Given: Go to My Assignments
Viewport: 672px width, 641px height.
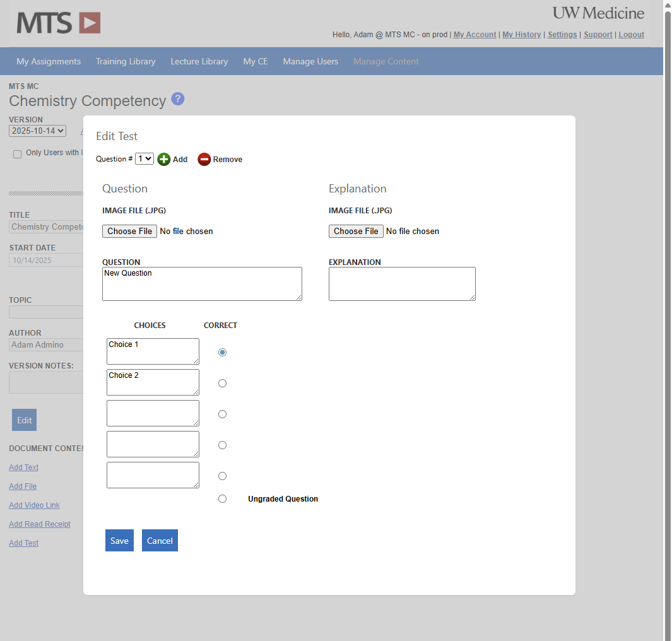Looking at the screenshot, I should [x=49, y=61].
